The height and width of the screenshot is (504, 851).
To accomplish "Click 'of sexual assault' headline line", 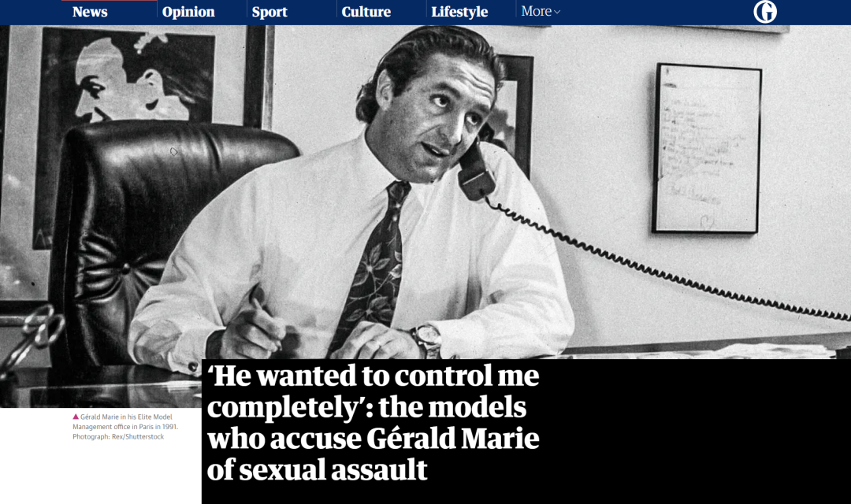I will point(317,470).
